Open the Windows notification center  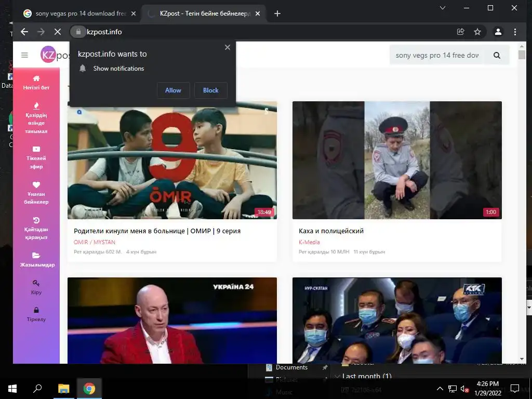coord(515,389)
